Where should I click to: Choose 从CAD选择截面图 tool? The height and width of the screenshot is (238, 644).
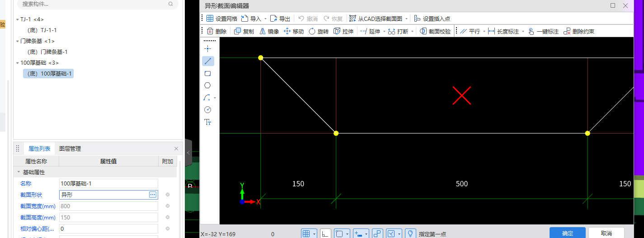point(376,19)
